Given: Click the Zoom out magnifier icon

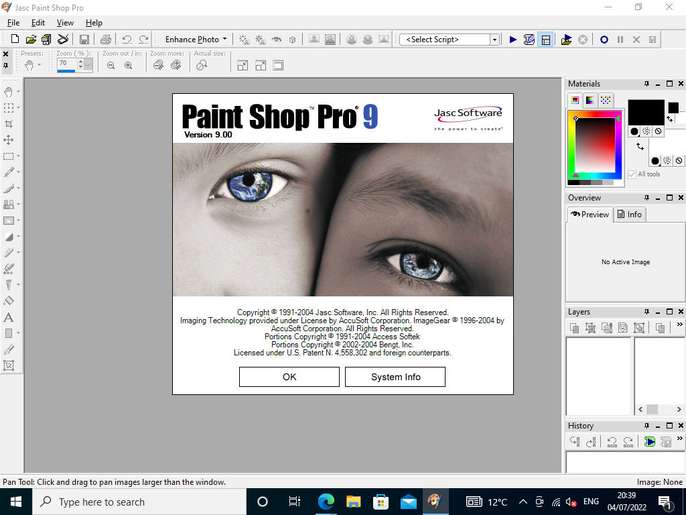Looking at the screenshot, I should (x=111, y=66).
